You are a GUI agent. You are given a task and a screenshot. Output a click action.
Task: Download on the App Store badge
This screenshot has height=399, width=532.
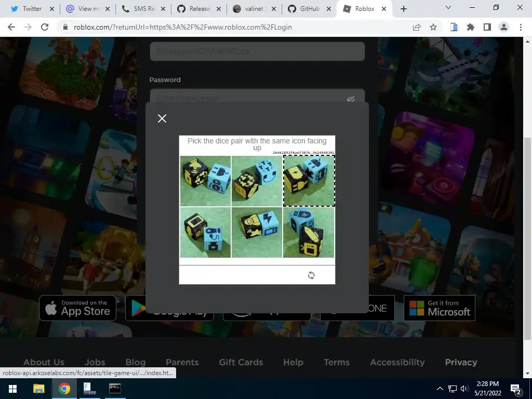coord(78,308)
